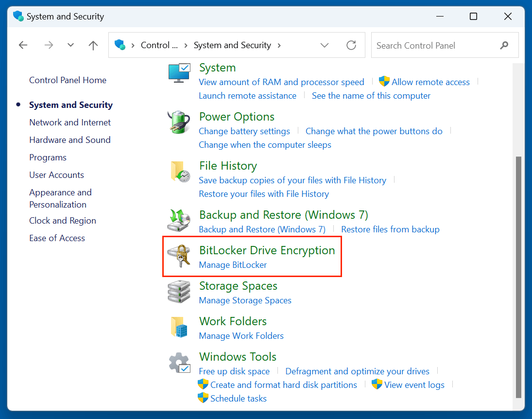
Task: Click Allow remote access link
Action: [430, 82]
